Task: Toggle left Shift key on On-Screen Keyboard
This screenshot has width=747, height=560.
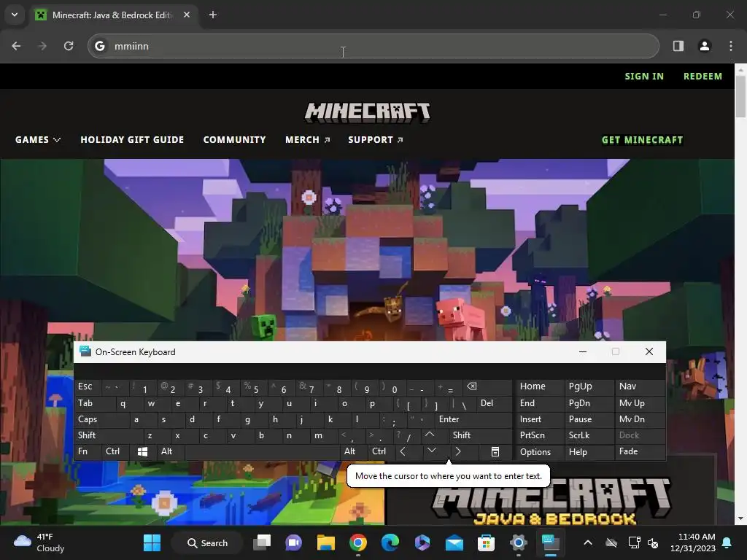Action: click(108, 435)
